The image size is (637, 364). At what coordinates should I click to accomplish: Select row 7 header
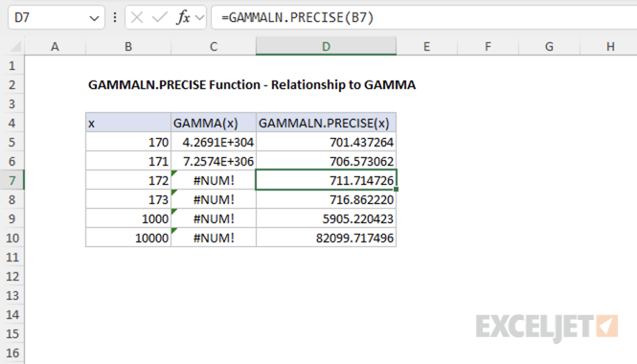coord(12,180)
